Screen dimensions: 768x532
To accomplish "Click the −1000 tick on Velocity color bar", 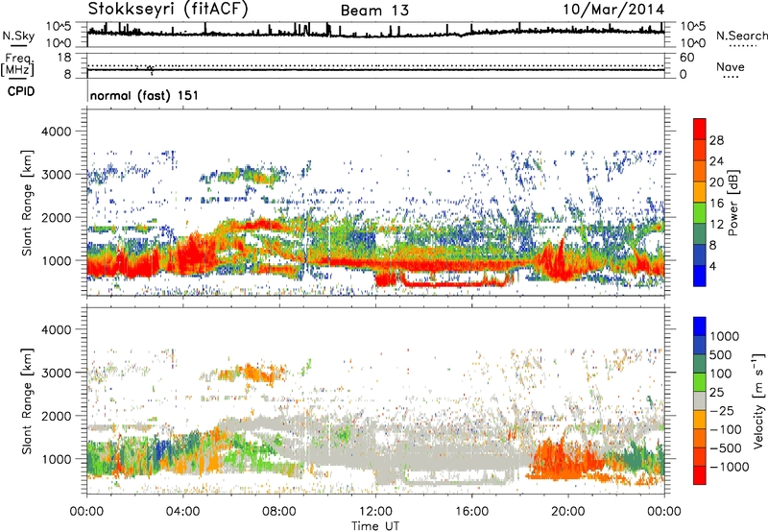I will pyautogui.click(x=730, y=467).
